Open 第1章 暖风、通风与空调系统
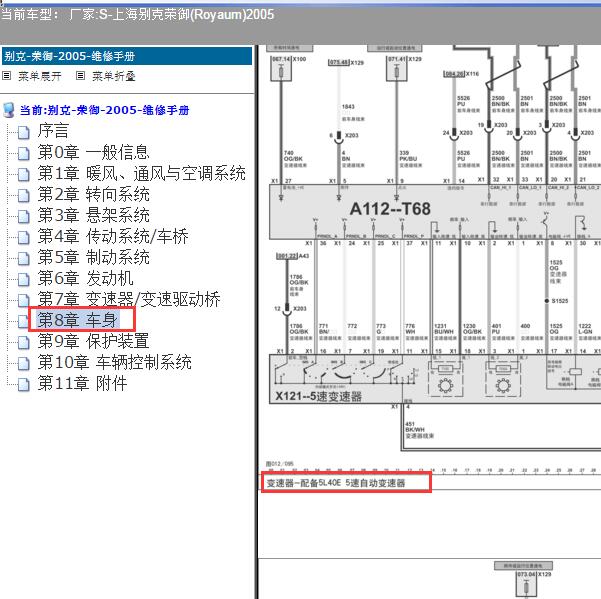 [141, 173]
